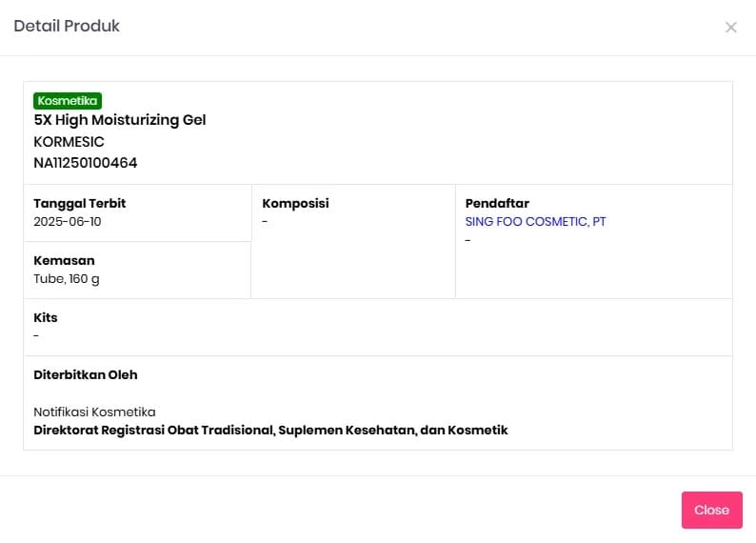Select the product name 5X High Moisturizing Gel
The height and width of the screenshot is (543, 756).
coord(119,120)
